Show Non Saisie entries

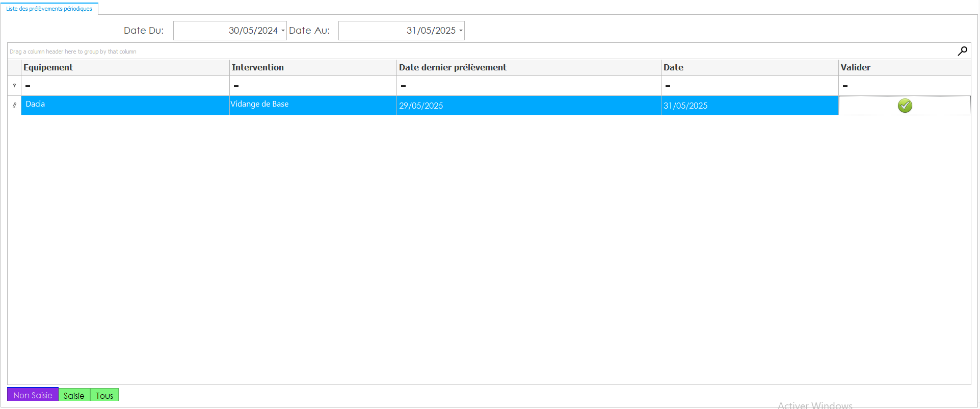pos(33,395)
